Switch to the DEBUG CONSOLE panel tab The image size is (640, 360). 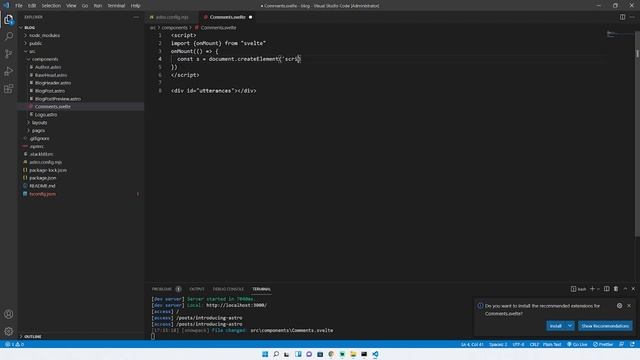pos(228,289)
